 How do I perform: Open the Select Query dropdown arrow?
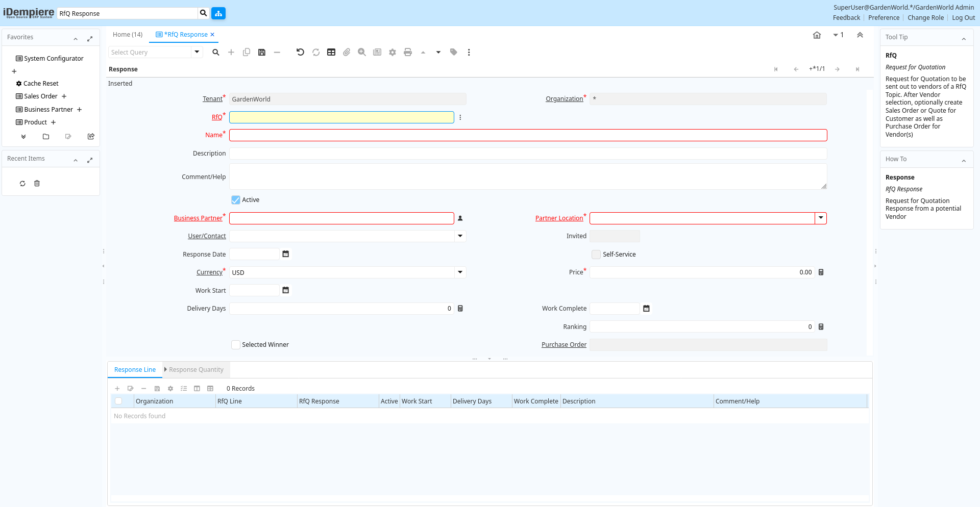[x=197, y=52]
